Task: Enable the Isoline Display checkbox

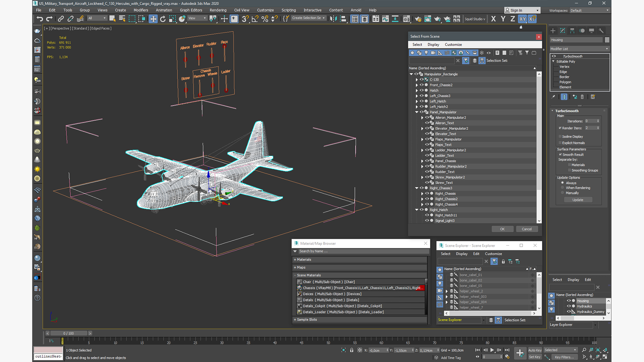Action: click(x=560, y=136)
